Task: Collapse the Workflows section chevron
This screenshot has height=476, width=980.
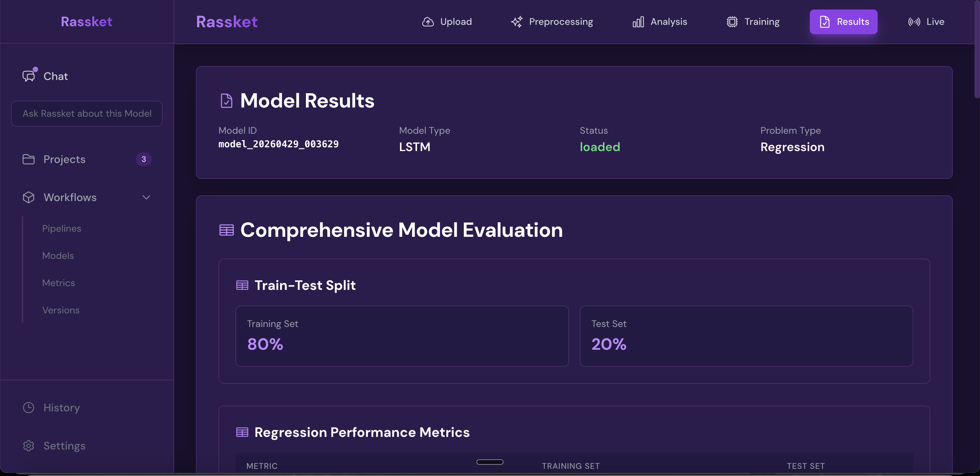Action: tap(146, 197)
